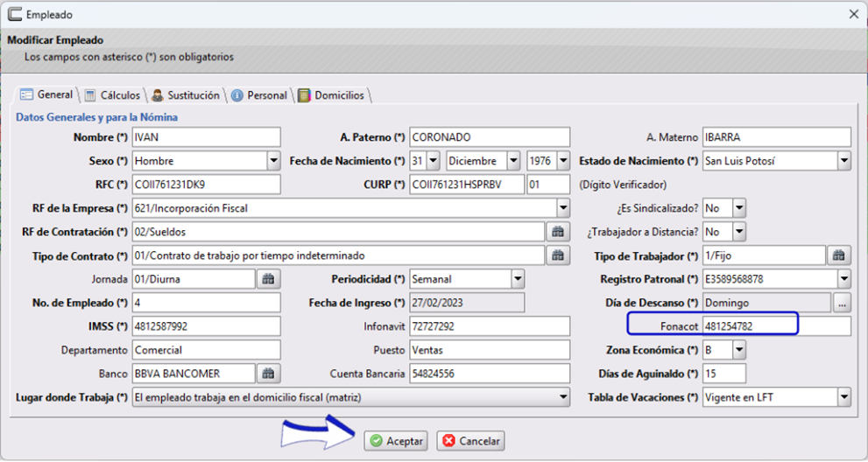Viewport: 868px width, 462px height.
Task: Click the Infonavit field
Action: click(x=490, y=326)
